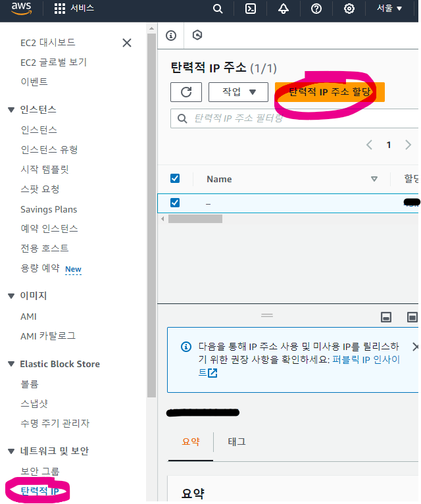Open Savings Plans page
The height and width of the screenshot is (504, 421).
click(x=49, y=210)
